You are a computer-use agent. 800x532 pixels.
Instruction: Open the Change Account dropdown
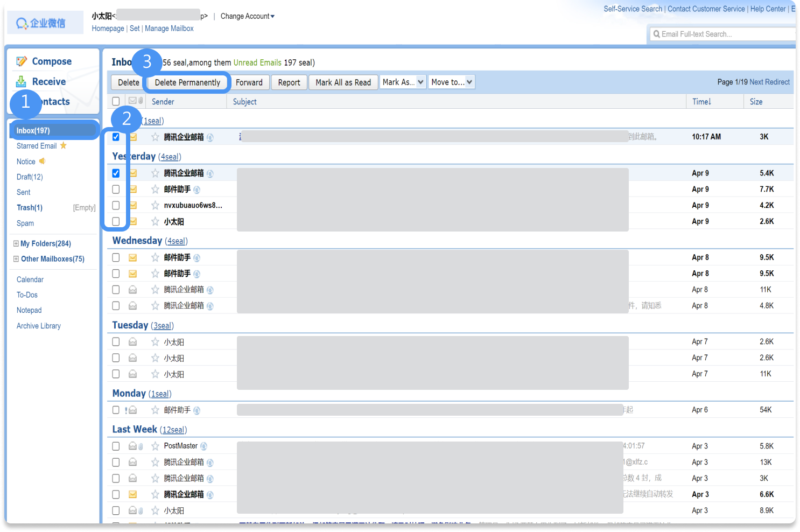coord(248,16)
